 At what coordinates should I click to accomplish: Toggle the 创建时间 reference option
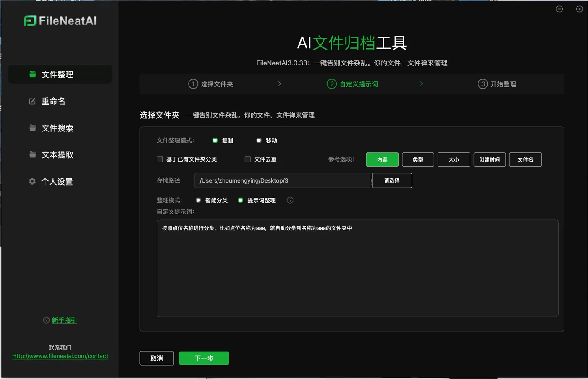(x=490, y=159)
